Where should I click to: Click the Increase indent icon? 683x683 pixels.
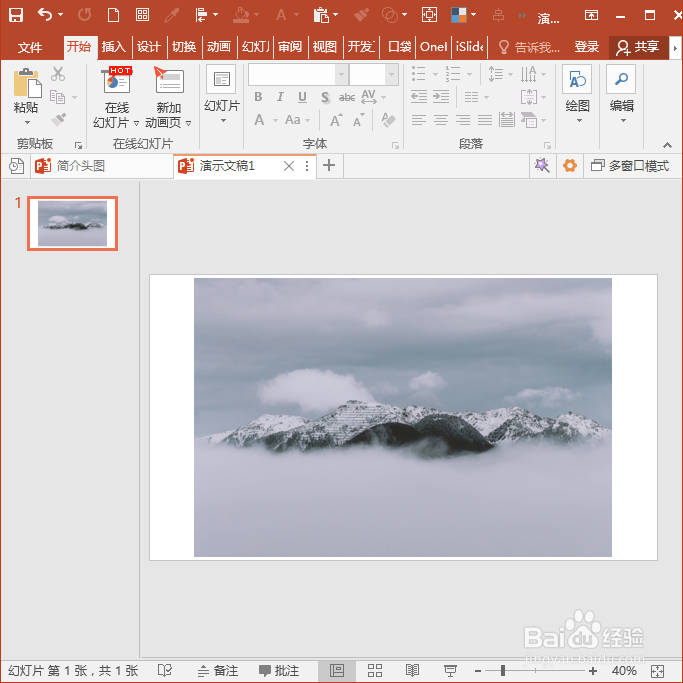click(441, 97)
